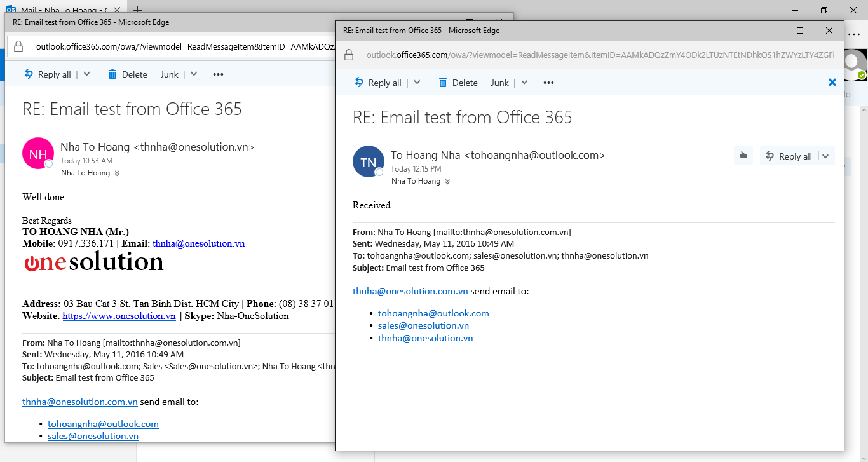Viewport: 868px width, 462px height.
Task: Close the message with the blue X
Action: pyautogui.click(x=832, y=82)
